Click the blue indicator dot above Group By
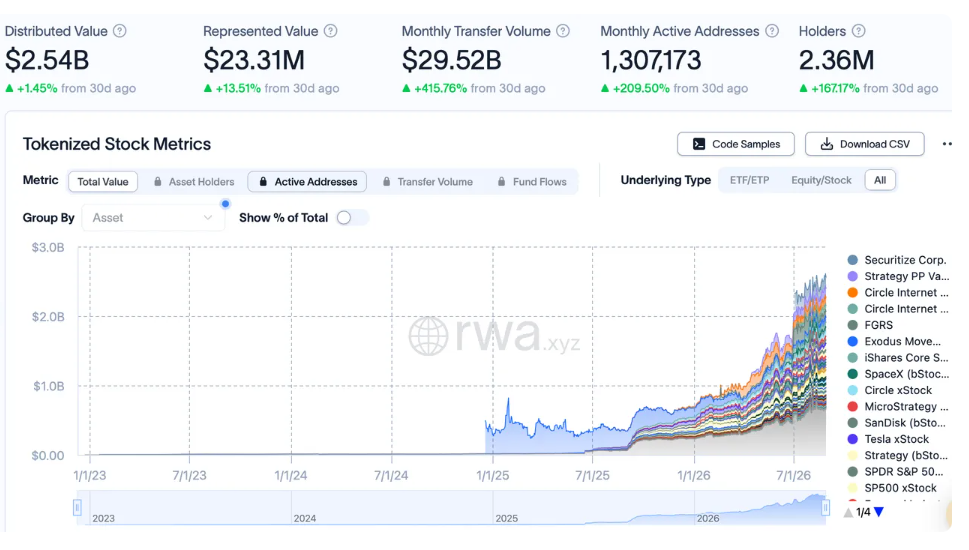The height and width of the screenshot is (550, 969). 226,203
